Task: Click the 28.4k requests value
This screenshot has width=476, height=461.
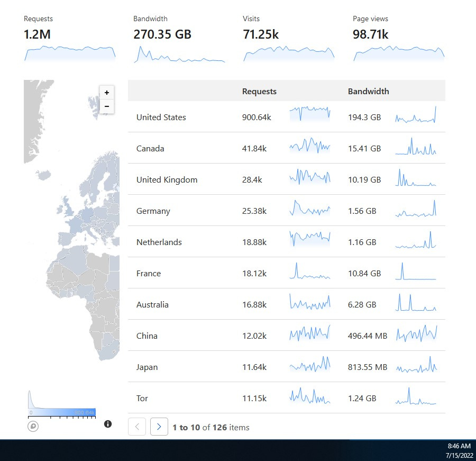Action: [x=252, y=180]
